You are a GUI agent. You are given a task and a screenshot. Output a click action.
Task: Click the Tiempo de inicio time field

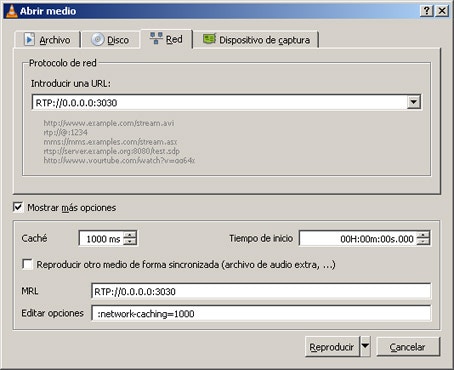[358, 239]
